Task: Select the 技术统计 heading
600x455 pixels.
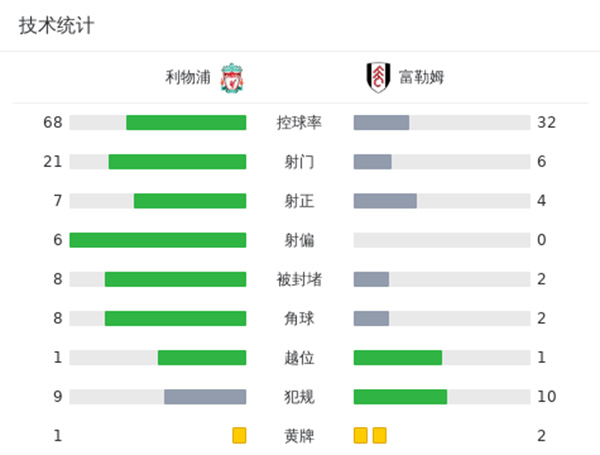Action: click(57, 26)
